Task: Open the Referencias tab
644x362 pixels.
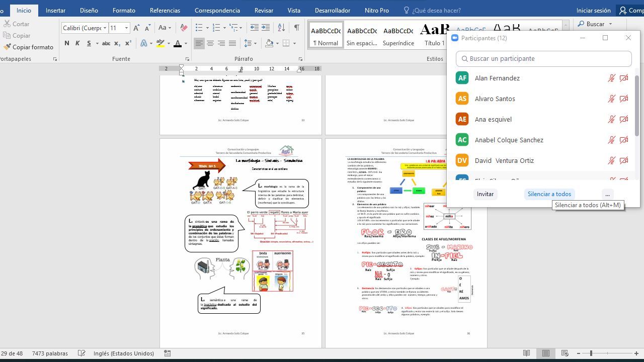Action: click(x=165, y=10)
